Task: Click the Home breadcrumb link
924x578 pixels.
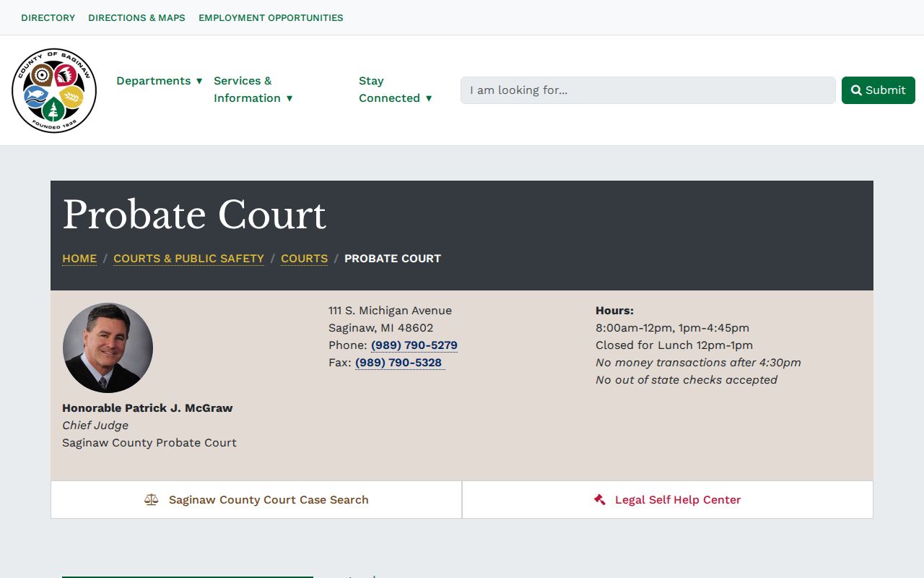Action: 79,259
